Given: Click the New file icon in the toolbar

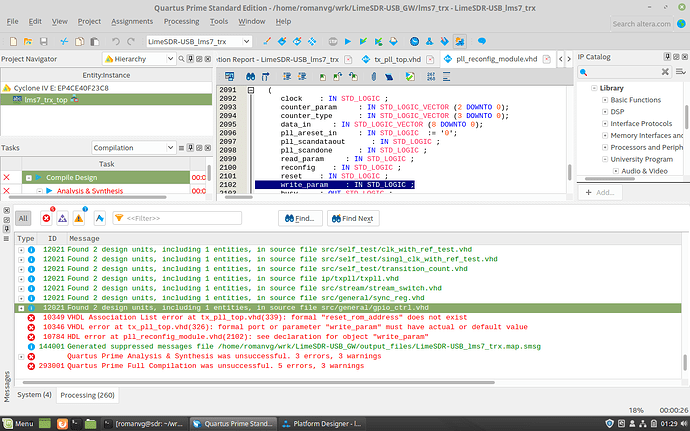Looking at the screenshot, I should click(11, 41).
